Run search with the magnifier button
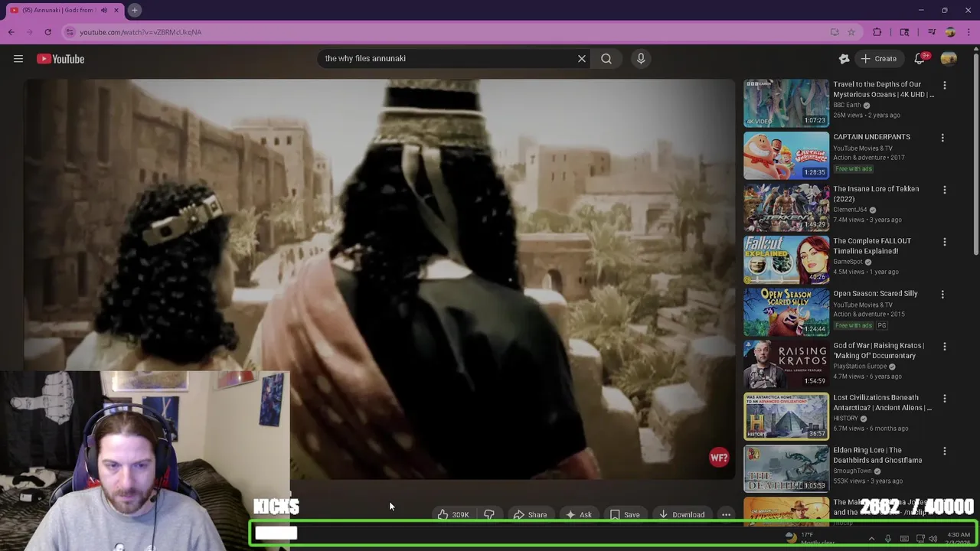 click(x=606, y=58)
